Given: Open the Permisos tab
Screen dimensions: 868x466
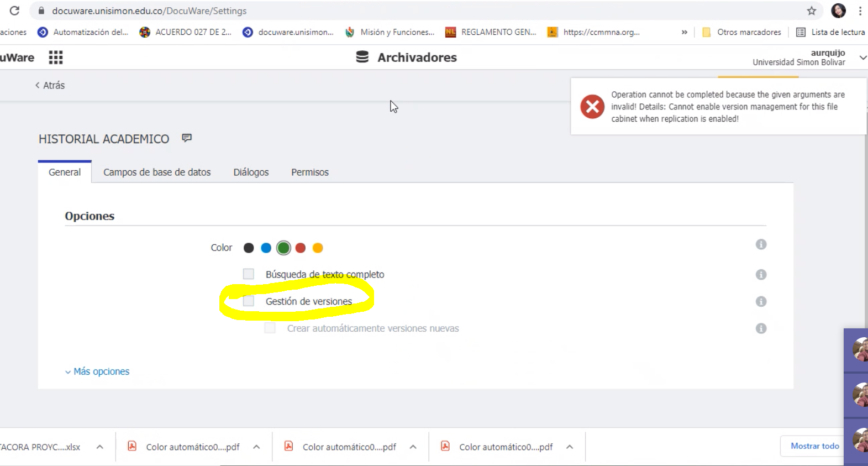Looking at the screenshot, I should [x=309, y=172].
